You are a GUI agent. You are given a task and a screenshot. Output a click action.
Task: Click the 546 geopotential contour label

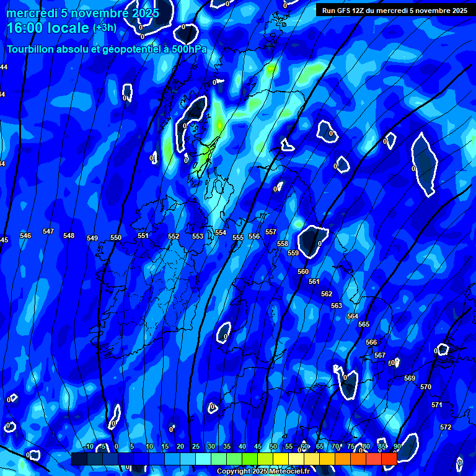click(25, 236)
